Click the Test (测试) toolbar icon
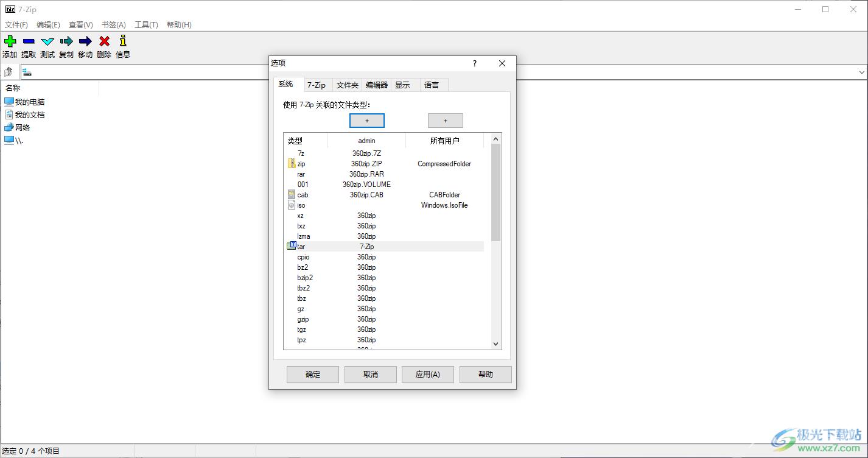The width and height of the screenshot is (868, 458). 47,41
